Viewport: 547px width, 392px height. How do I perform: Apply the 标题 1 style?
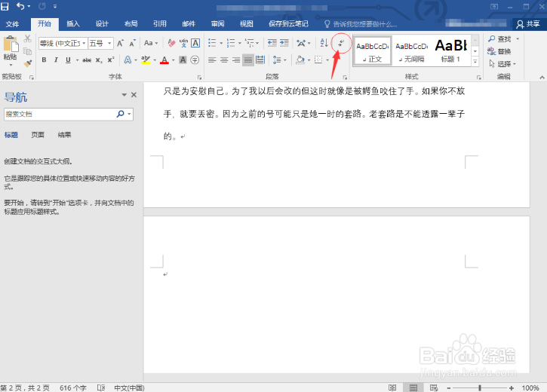(450, 51)
